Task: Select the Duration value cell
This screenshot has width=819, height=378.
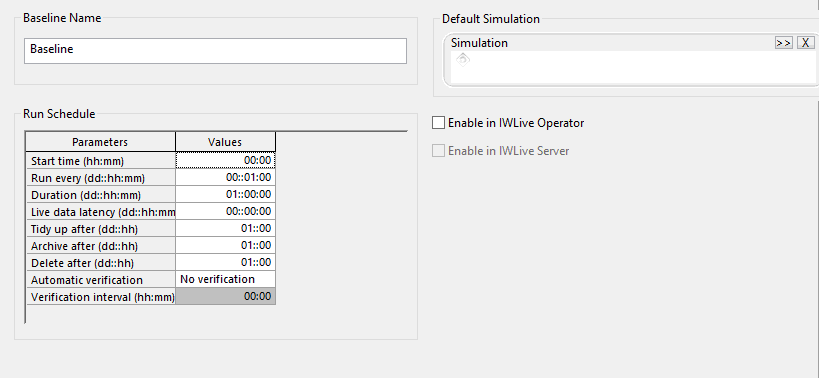Action: pyautogui.click(x=226, y=194)
